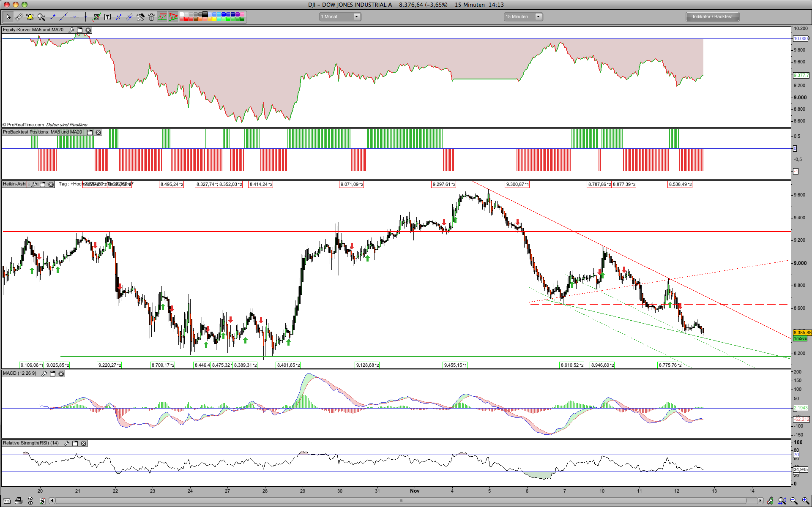Image resolution: width=812 pixels, height=507 pixels.
Task: Click the alarm bell alert icon
Action: pos(30,17)
